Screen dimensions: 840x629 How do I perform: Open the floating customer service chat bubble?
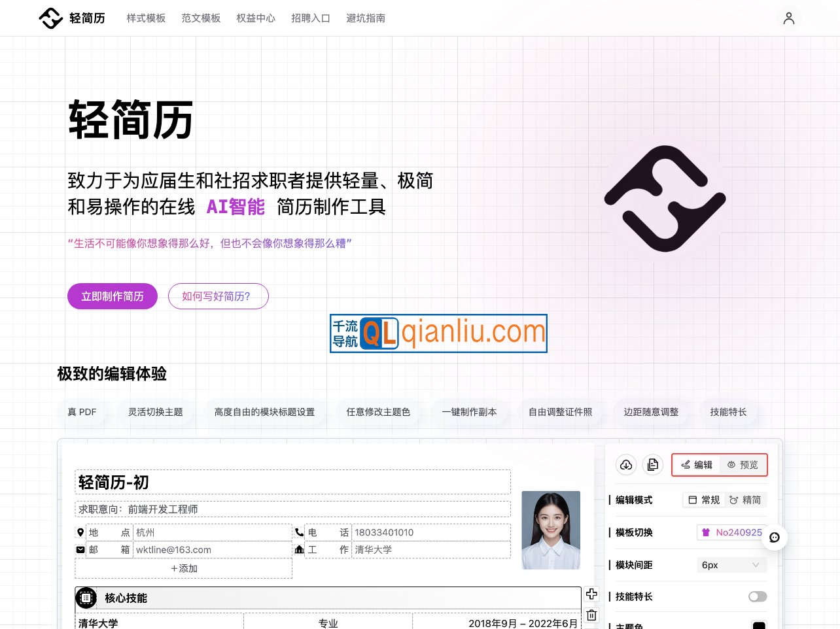(775, 537)
